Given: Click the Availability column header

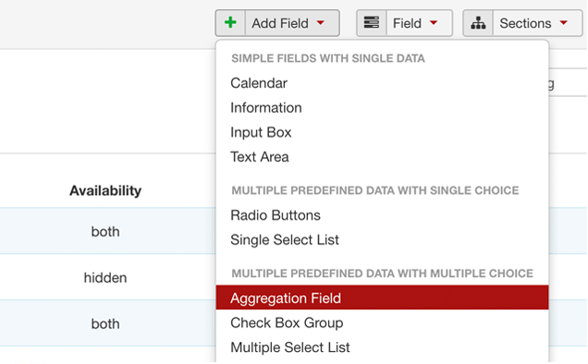Looking at the screenshot, I should click(x=105, y=191).
